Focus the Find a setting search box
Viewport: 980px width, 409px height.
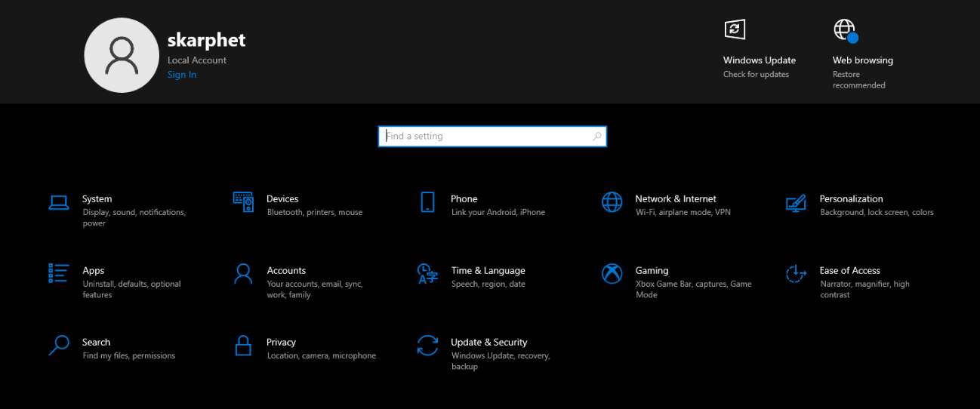[483, 137]
